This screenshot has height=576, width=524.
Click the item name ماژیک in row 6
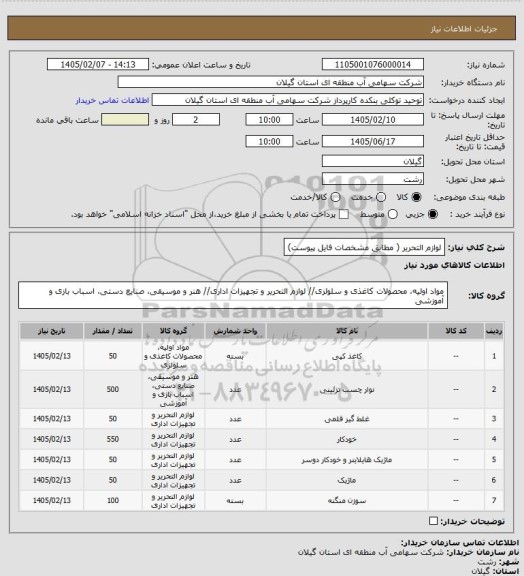pos(347,480)
